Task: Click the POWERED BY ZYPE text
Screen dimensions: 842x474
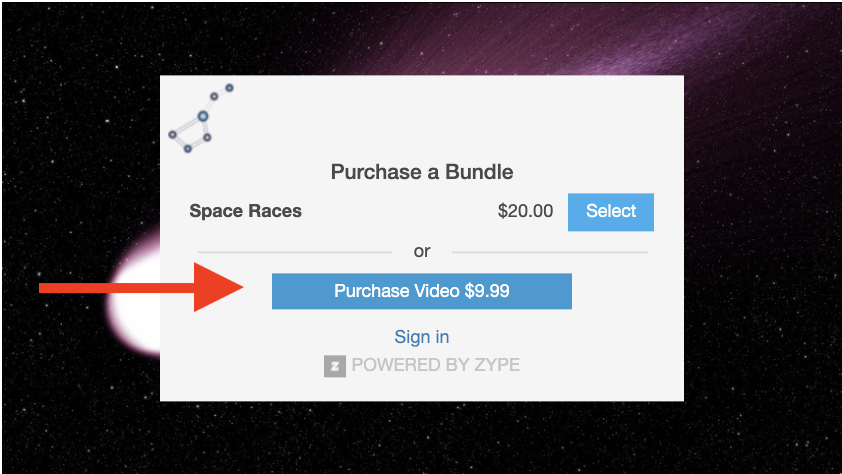Action: click(435, 365)
